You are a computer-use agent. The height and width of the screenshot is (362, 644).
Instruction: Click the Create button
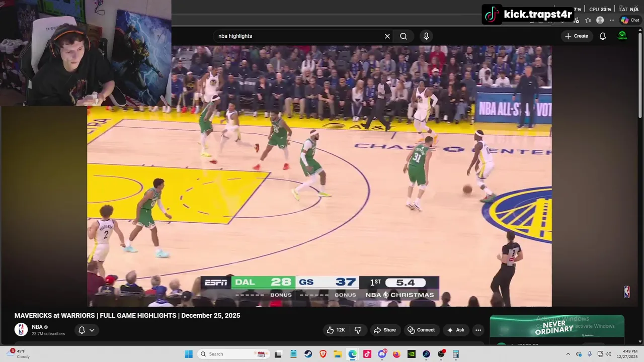click(x=577, y=36)
